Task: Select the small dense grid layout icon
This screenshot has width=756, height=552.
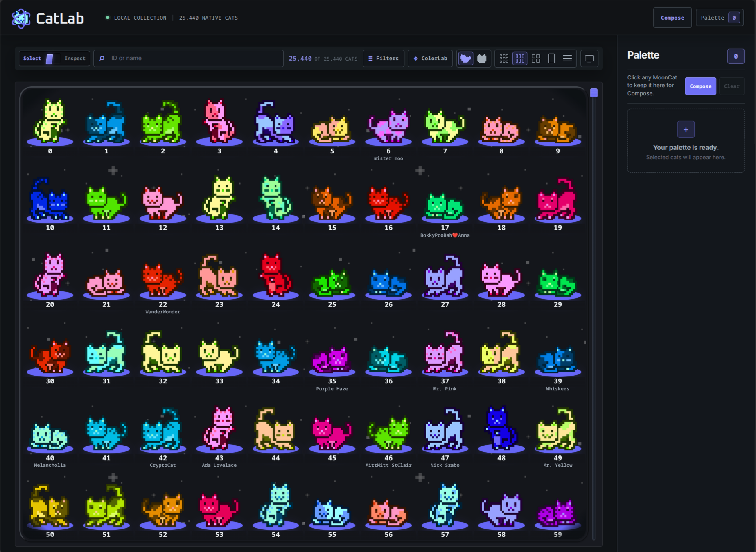Action: [x=504, y=59]
